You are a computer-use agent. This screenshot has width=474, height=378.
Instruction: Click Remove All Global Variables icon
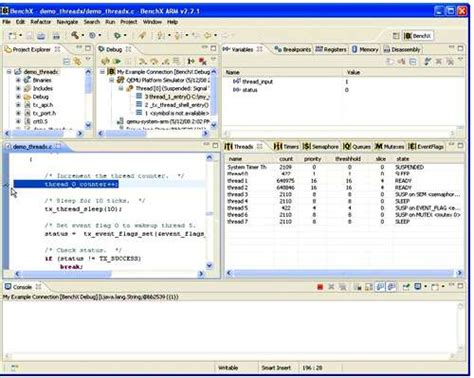(450, 61)
